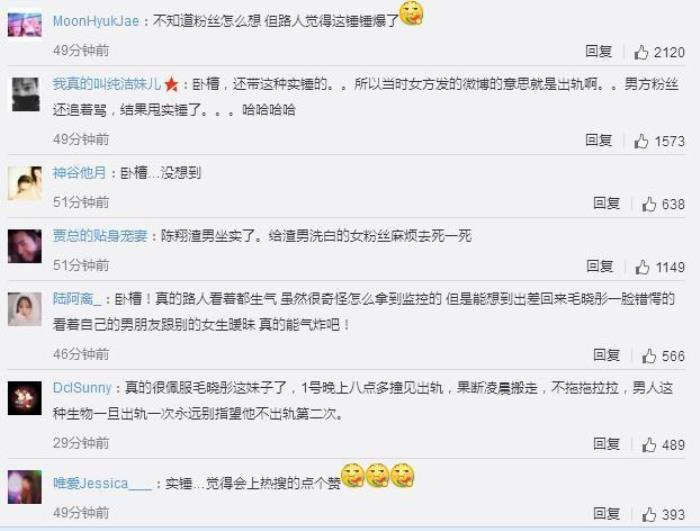Like 唯爱Jessica's comment with 393 likes
The image size is (700, 531).
649,514
